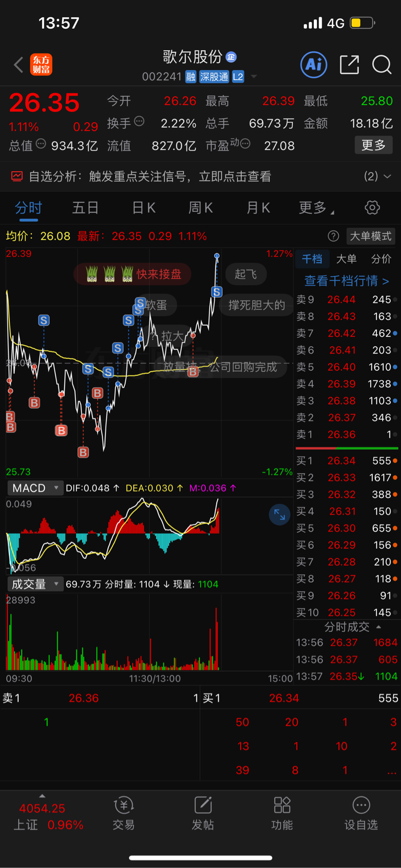Tap the lowest B buy marker on chart

83,452
